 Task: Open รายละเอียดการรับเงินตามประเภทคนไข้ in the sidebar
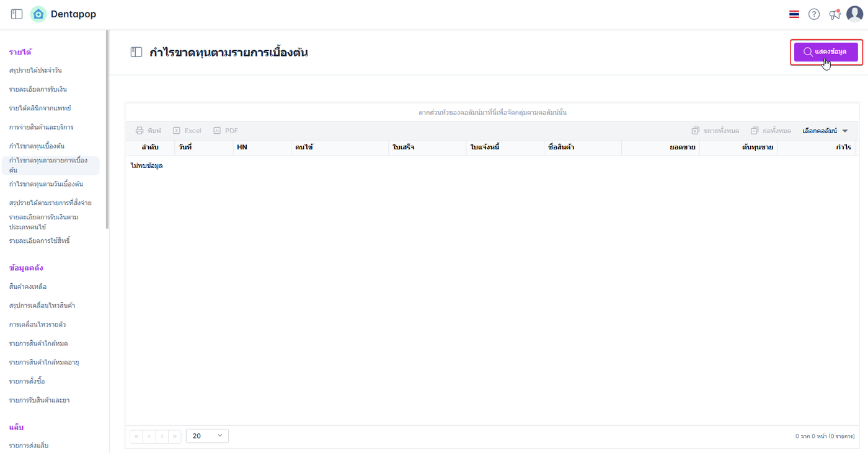point(43,222)
